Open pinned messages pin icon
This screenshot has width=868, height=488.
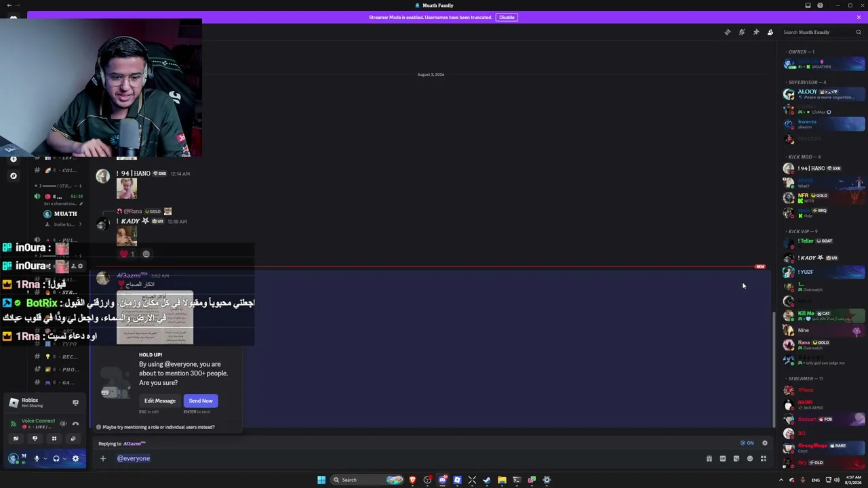point(756,32)
